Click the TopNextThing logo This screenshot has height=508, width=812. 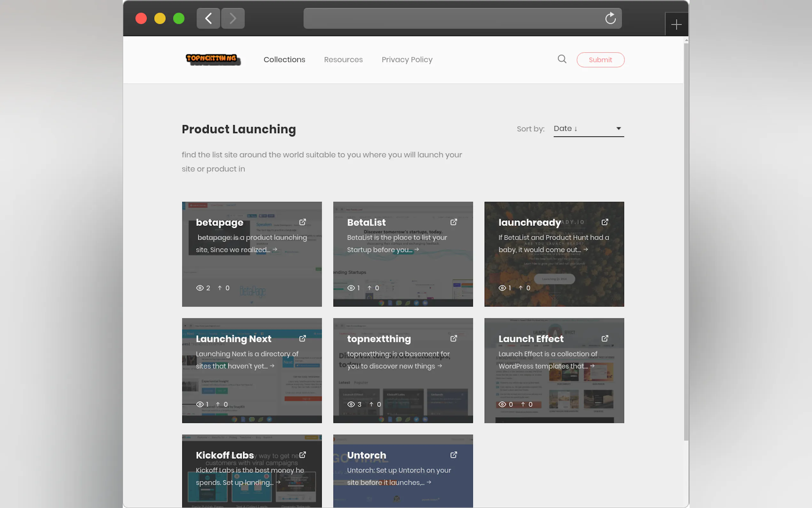213,60
